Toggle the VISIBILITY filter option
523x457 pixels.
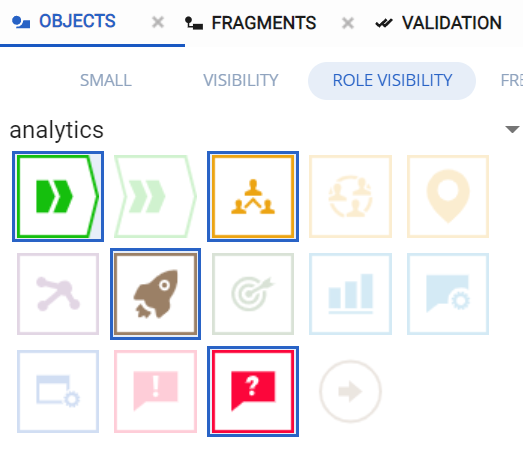241,80
